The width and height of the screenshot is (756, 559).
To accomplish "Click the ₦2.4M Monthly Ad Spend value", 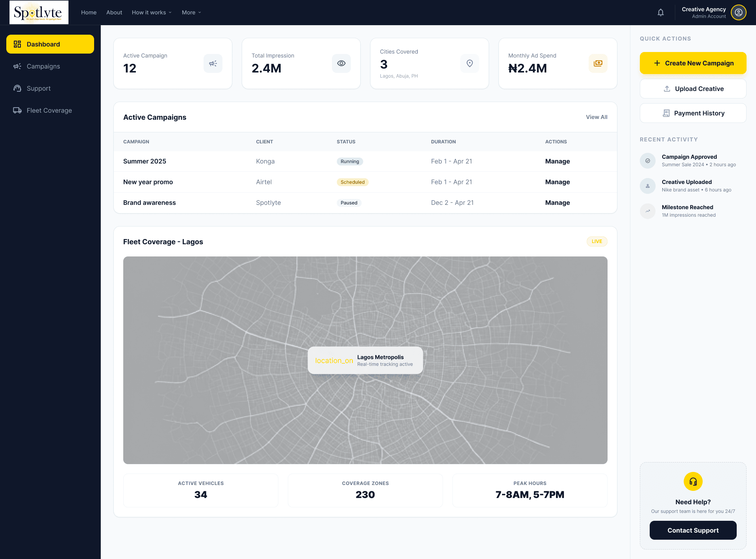I will (x=528, y=68).
